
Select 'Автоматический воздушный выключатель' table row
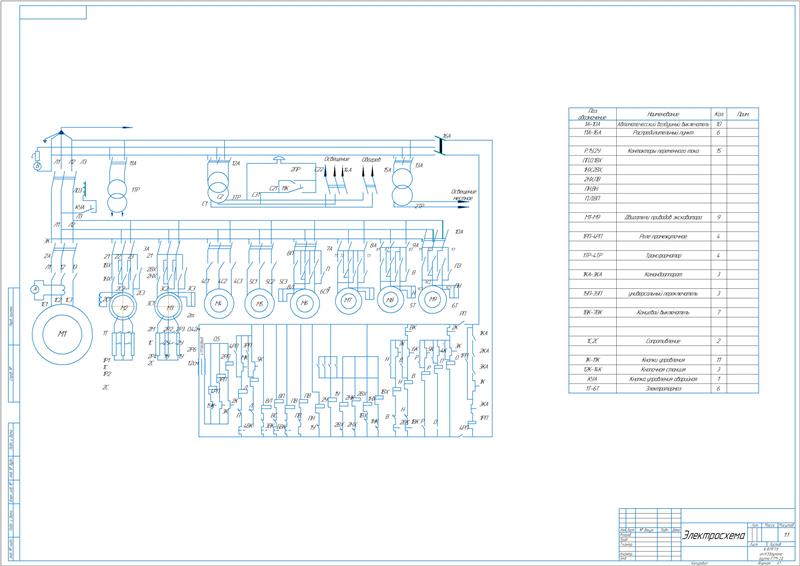click(663, 124)
